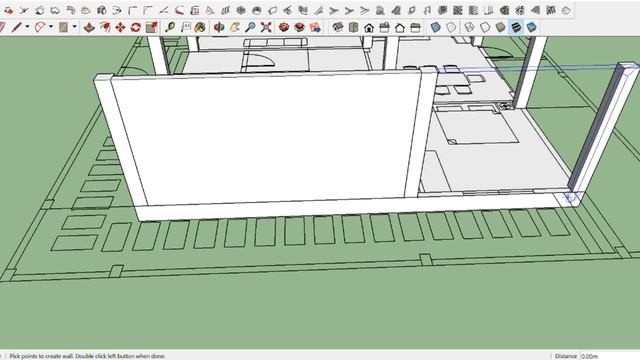Activate the Pan hand tool
Image resolution: width=640 pixels, height=360 pixels.
tap(235, 27)
